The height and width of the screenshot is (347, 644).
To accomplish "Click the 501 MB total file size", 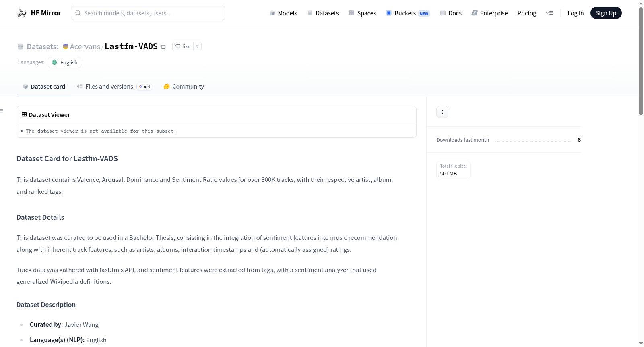I will (x=448, y=174).
